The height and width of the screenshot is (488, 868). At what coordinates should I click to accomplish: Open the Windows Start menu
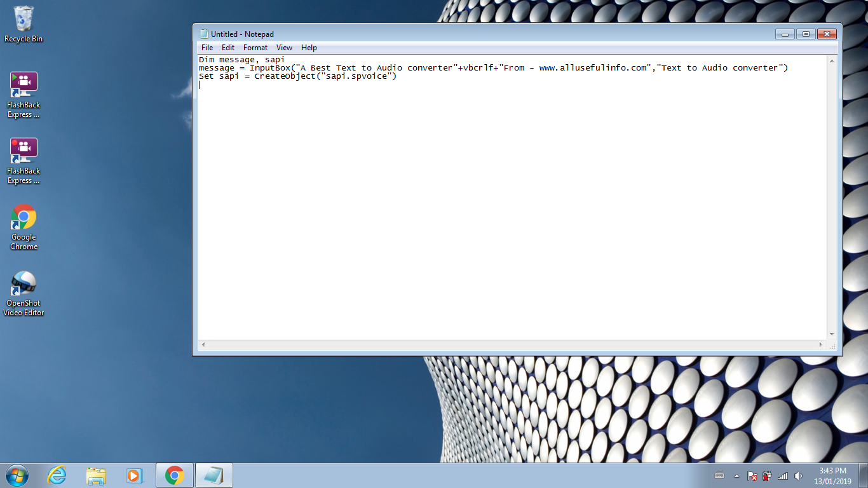(x=15, y=475)
